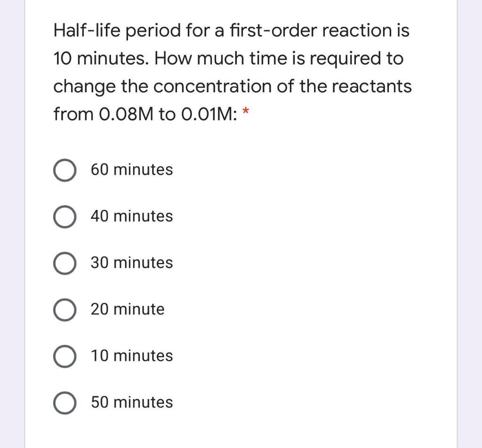Click the 20 minute option label

(128, 310)
